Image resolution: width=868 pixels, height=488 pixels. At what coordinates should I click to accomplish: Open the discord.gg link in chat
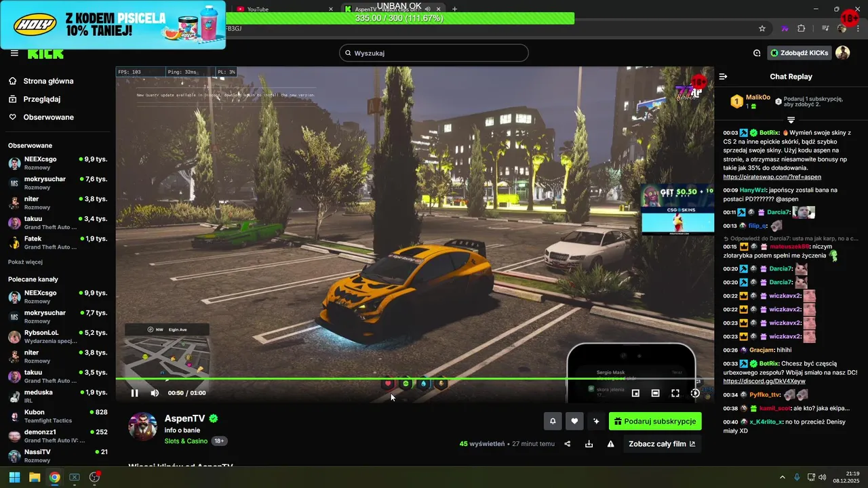click(x=764, y=382)
